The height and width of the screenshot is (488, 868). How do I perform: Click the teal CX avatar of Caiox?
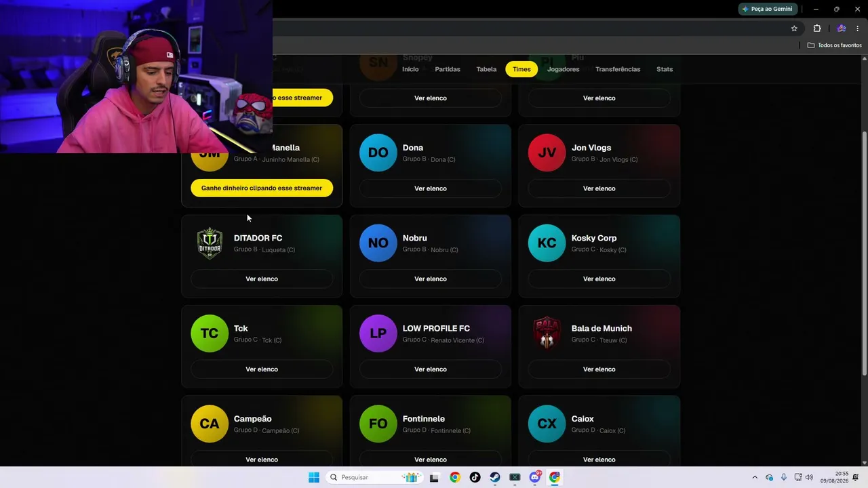coord(547,424)
